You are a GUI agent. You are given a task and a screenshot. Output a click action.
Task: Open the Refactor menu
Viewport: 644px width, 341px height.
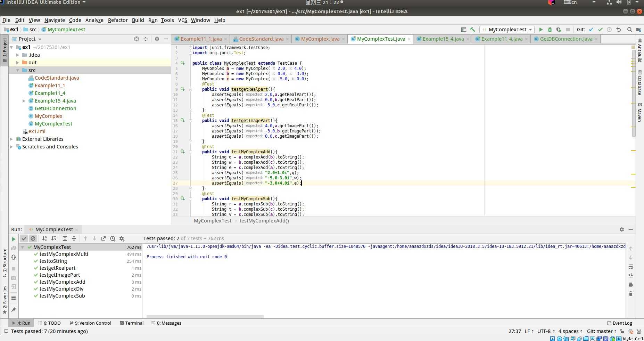pyautogui.click(x=118, y=20)
